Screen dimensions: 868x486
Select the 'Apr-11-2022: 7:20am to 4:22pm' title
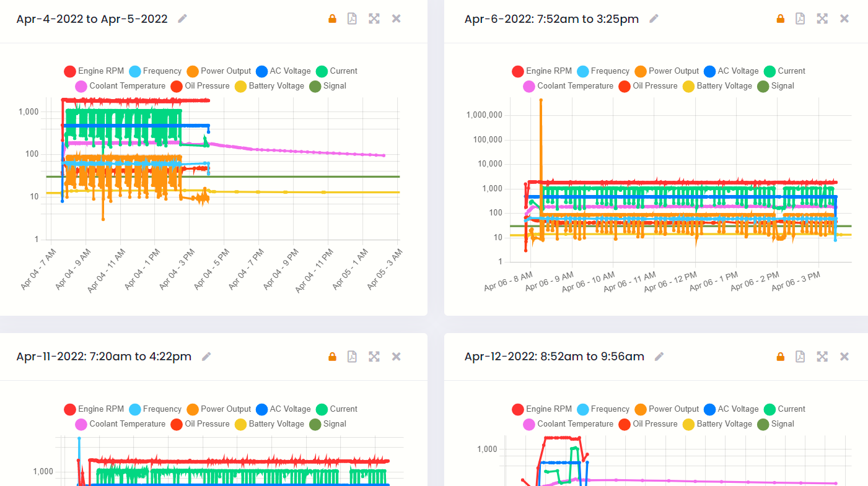click(103, 357)
